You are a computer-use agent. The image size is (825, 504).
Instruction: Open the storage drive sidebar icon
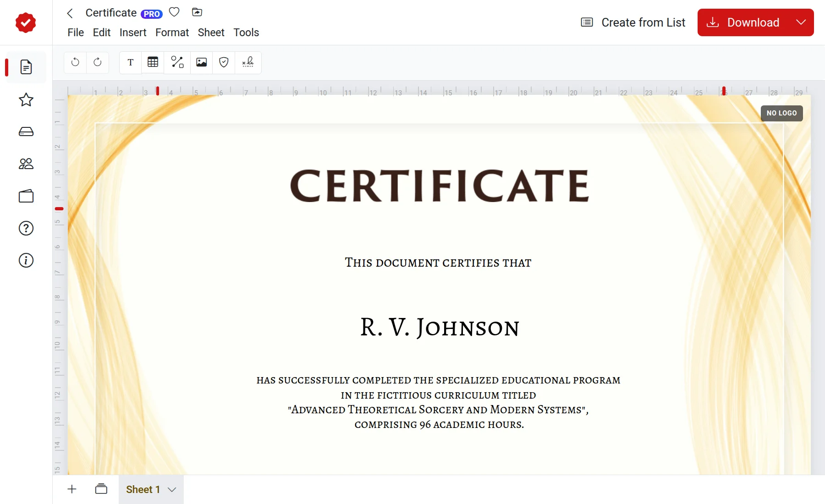tap(26, 132)
